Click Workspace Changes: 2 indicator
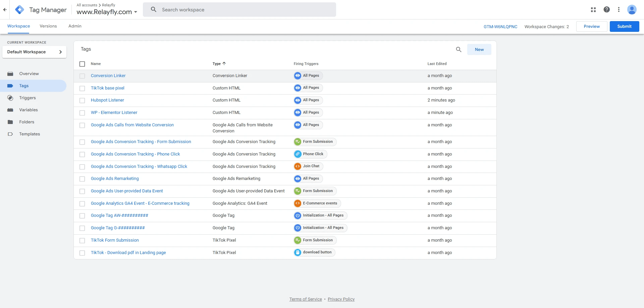 point(547,27)
